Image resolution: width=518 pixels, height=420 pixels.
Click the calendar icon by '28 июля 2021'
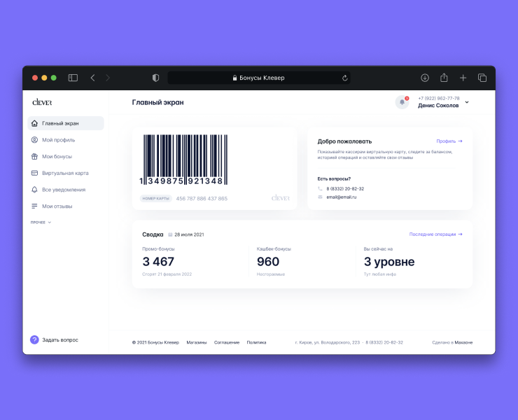pyautogui.click(x=171, y=234)
